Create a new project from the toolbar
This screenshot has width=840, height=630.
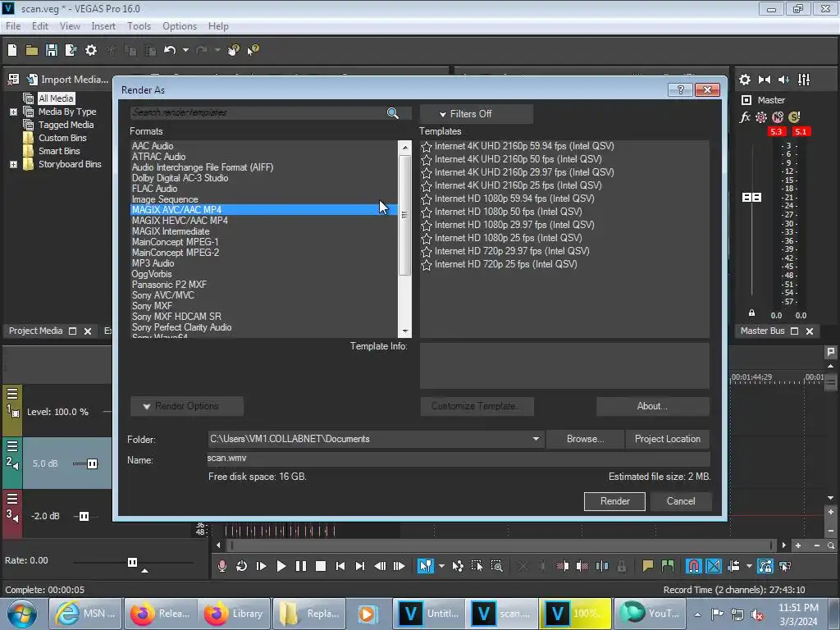(x=12, y=50)
